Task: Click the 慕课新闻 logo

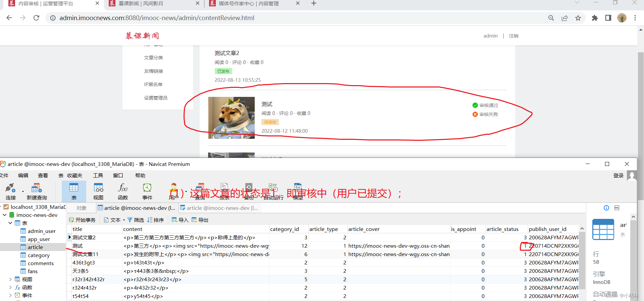Action: 142,36
